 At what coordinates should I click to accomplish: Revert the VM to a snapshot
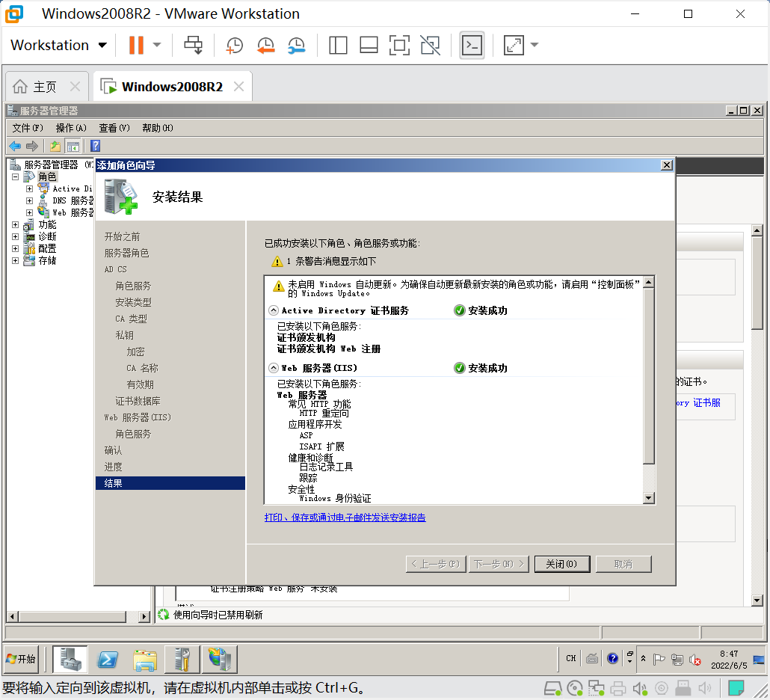pyautogui.click(x=265, y=45)
